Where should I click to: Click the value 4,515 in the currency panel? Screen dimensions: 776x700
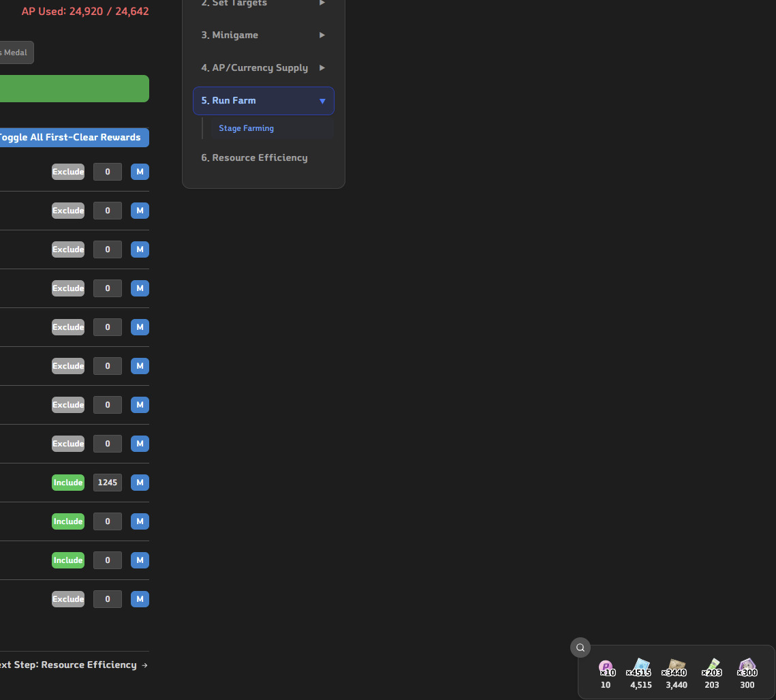(x=641, y=685)
